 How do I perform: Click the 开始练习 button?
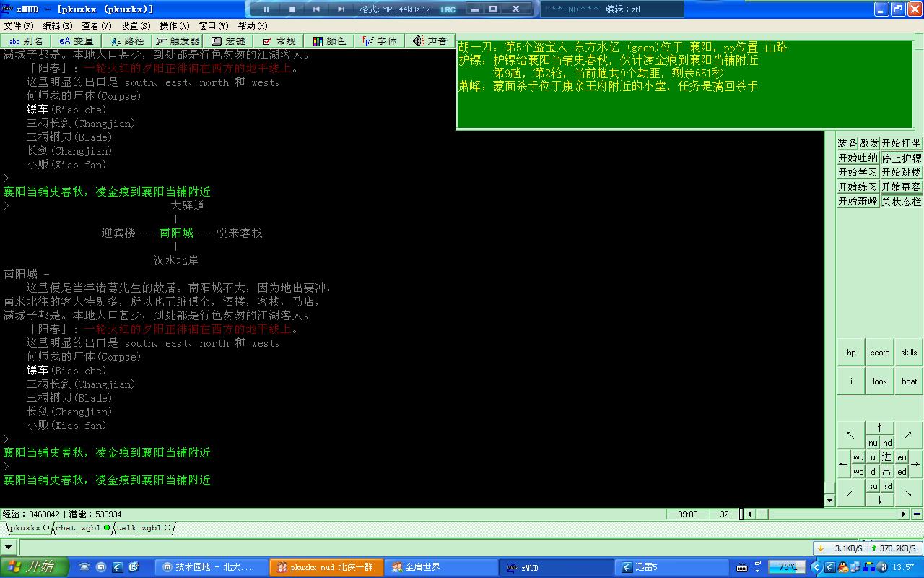858,187
